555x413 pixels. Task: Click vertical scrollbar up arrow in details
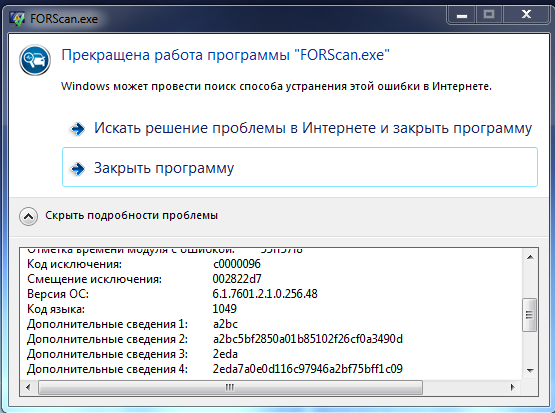pos(530,257)
